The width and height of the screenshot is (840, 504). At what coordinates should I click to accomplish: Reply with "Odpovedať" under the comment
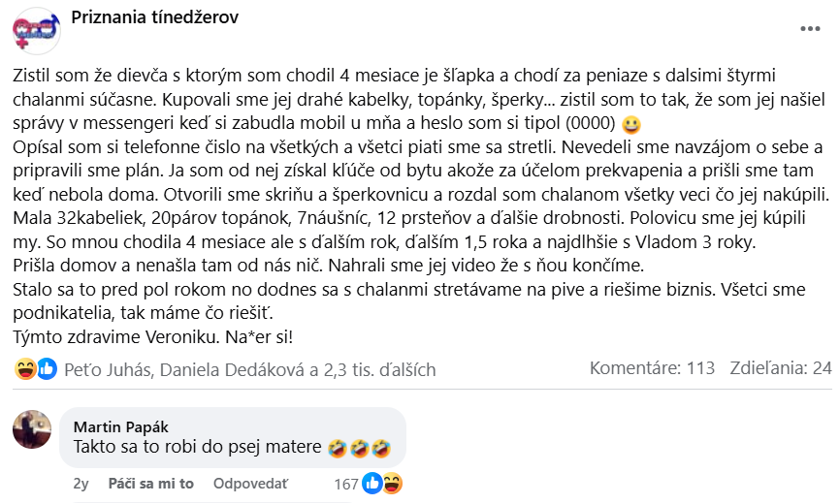(x=251, y=484)
